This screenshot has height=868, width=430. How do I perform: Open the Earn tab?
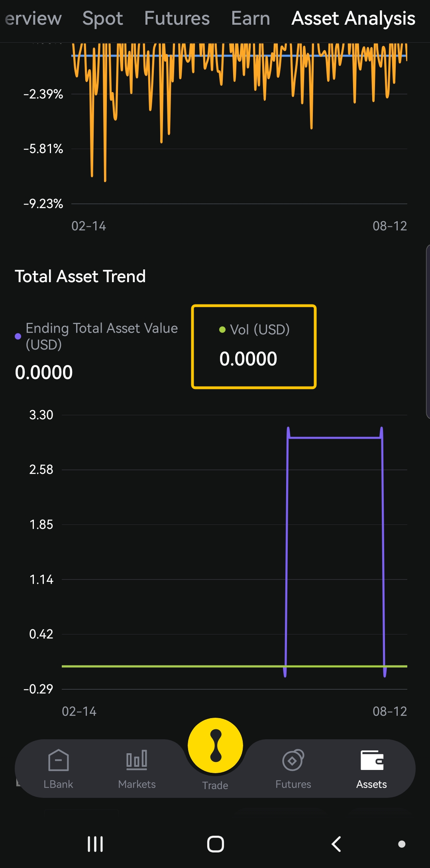pyautogui.click(x=250, y=18)
